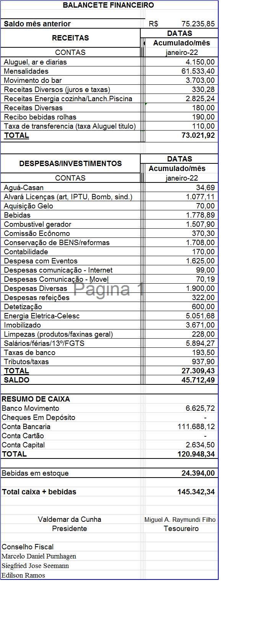Screen dimensions: 263x644
Task: Select the 'Saldo mês anterior' label
Action: click(x=37, y=24)
